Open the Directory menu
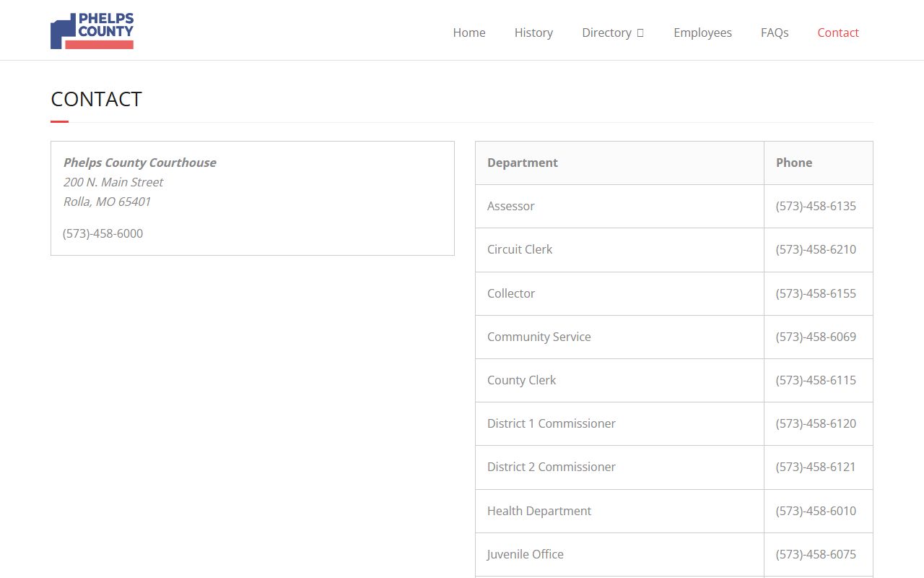Viewport: 924px width, 578px height. 613,33
